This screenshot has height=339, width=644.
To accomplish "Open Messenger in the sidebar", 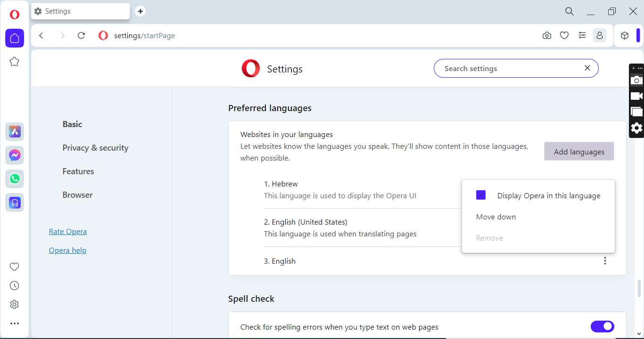I will [x=15, y=155].
